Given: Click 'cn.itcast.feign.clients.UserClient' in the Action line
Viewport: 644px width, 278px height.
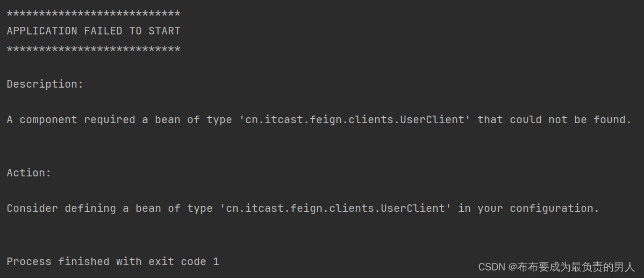Looking at the screenshot, I should [x=335, y=209].
